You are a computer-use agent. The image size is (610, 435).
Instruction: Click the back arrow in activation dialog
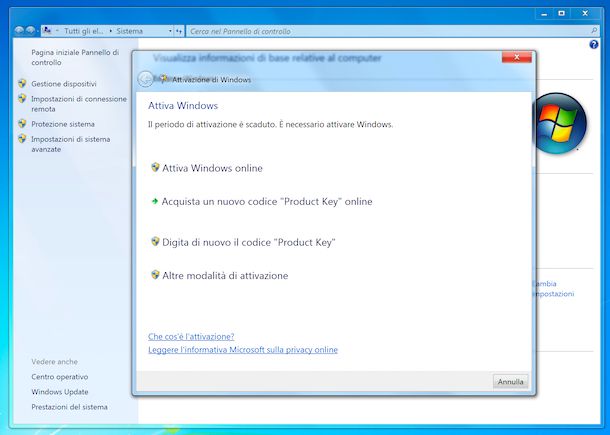tap(146, 79)
